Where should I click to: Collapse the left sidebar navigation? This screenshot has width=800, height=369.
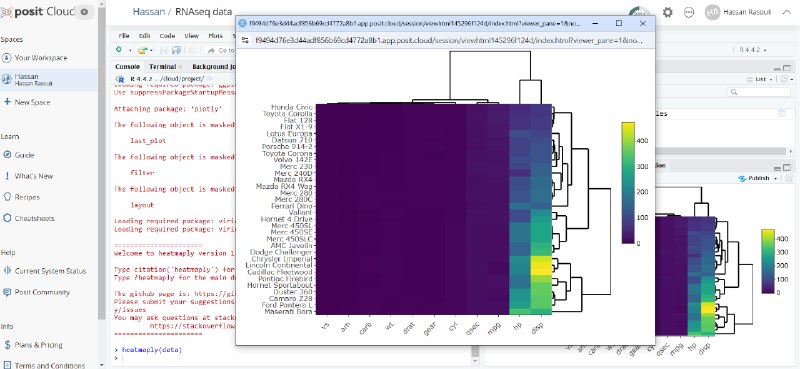click(x=85, y=12)
